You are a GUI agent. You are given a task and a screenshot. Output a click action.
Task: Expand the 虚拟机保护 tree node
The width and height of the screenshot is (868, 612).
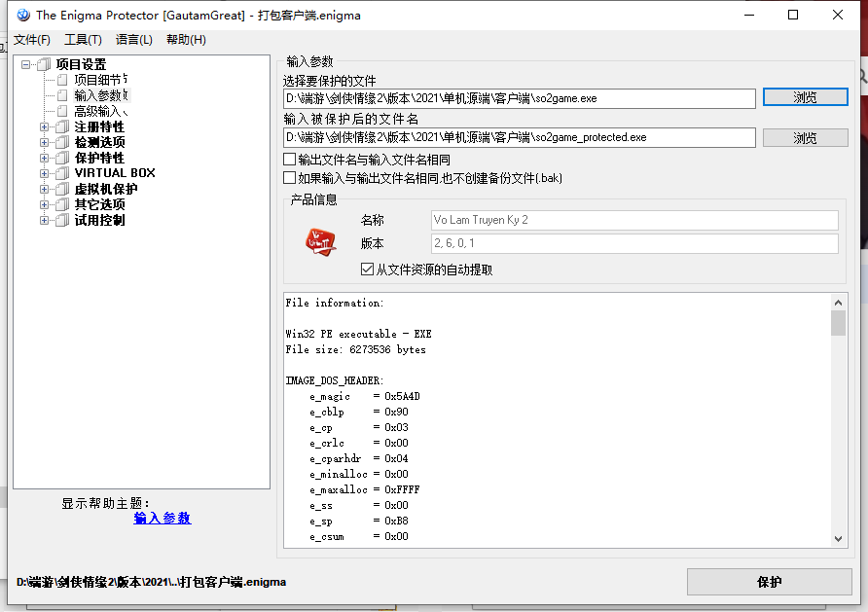[x=45, y=189]
